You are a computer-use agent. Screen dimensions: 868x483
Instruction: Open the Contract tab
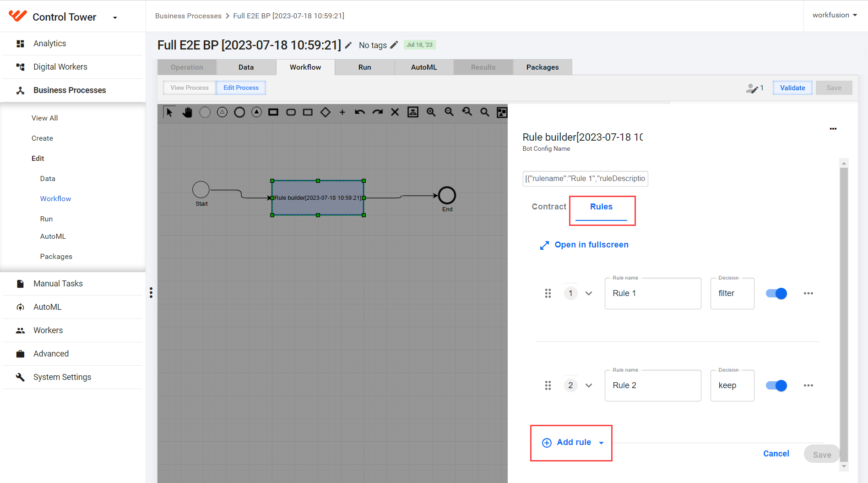click(x=549, y=207)
